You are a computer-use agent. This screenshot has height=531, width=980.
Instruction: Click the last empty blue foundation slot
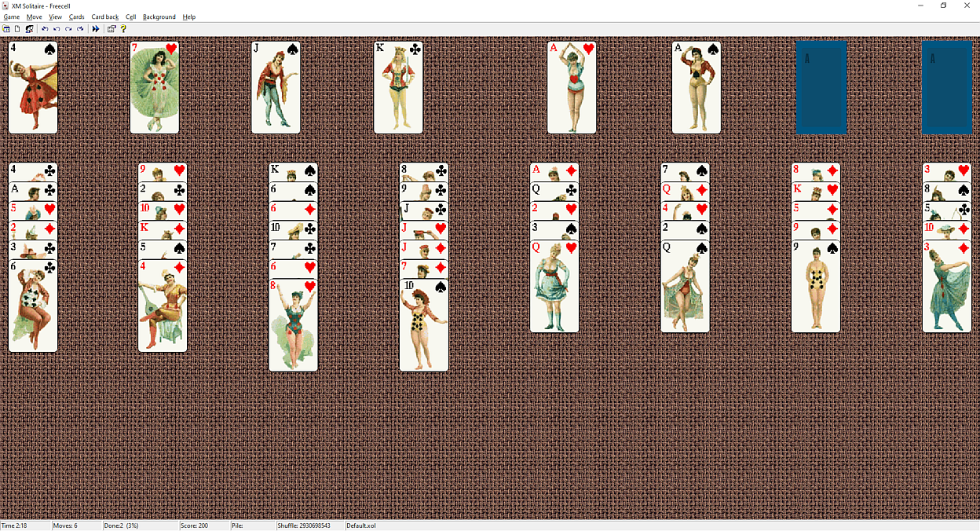pos(947,87)
